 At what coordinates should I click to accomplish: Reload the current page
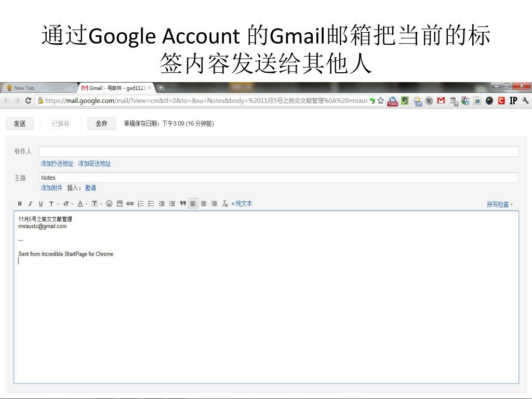28,100
